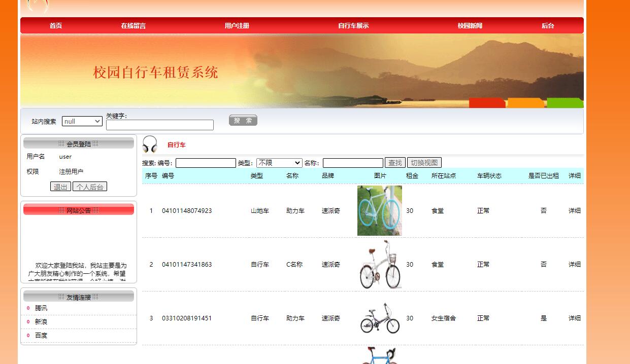Click the 切换视图 view toggle button
Image resolution: width=630 pixels, height=364 pixels.
(x=424, y=162)
